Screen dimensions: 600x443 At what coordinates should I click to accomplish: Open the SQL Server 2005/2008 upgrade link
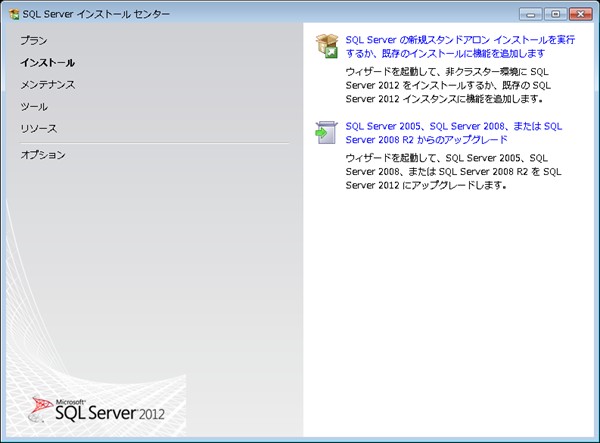click(454, 133)
